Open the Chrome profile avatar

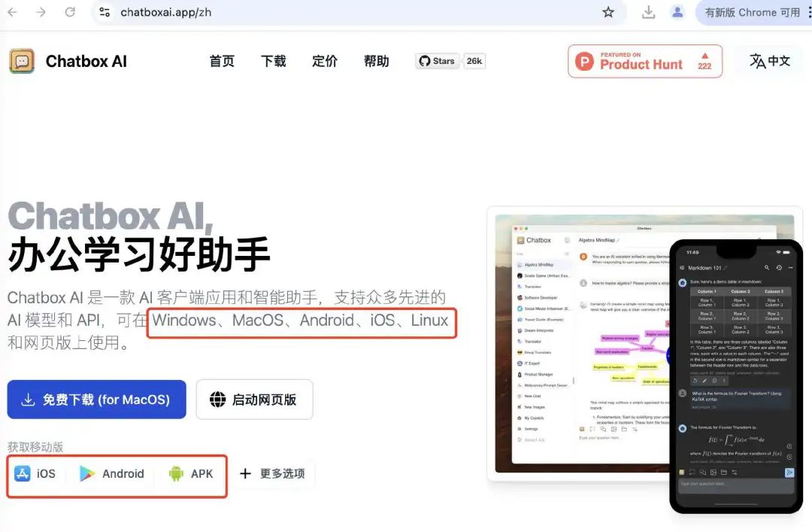pyautogui.click(x=677, y=12)
